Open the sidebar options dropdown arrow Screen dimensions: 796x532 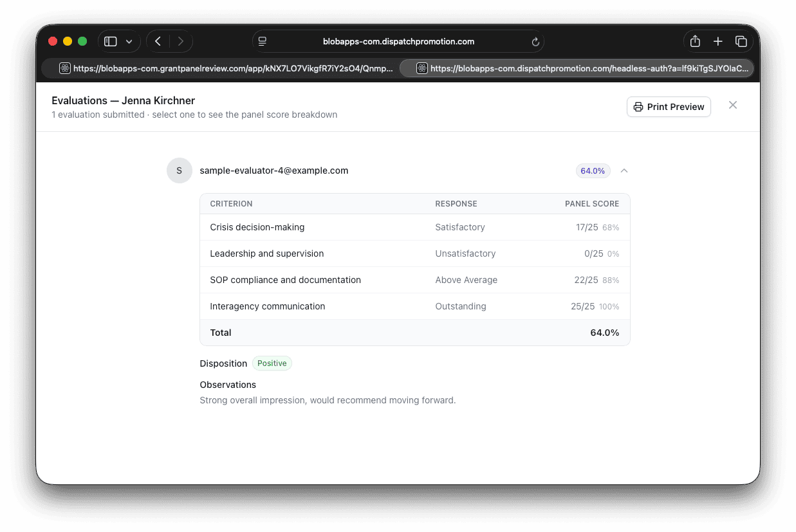[x=129, y=42]
